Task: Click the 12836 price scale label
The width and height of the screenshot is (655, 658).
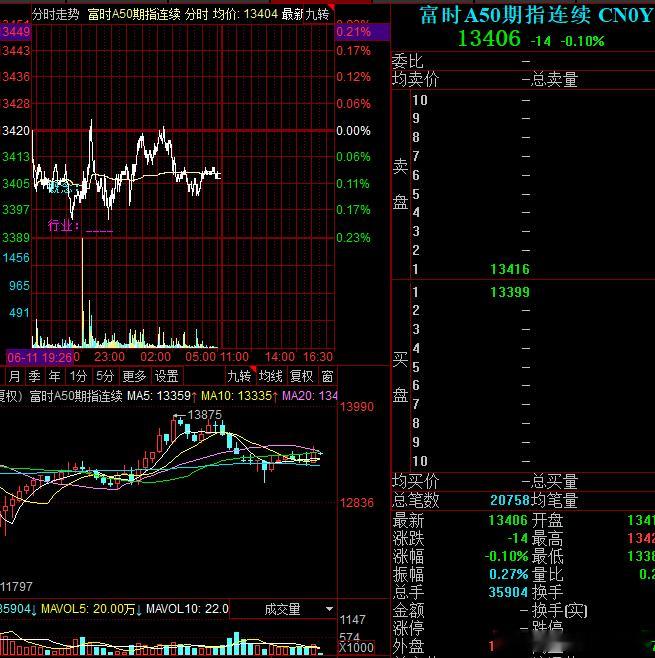Action: pos(357,503)
